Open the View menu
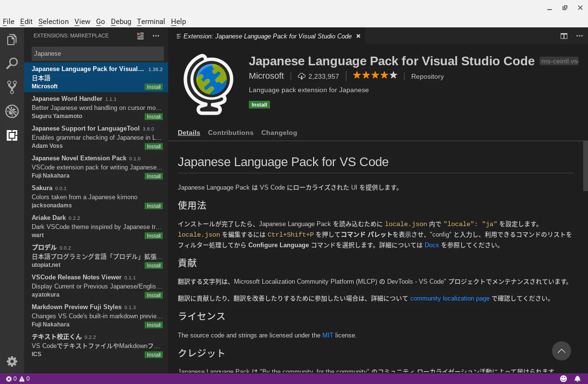 tap(82, 22)
